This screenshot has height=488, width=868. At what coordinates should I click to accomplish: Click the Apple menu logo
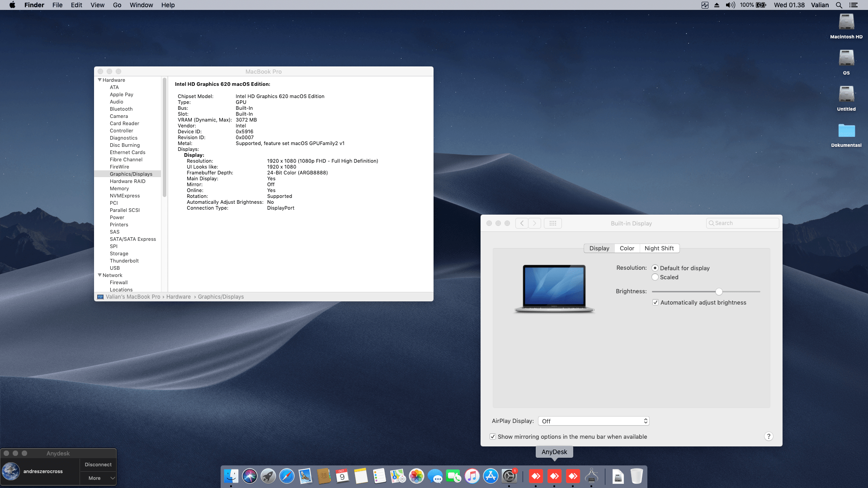(12, 5)
